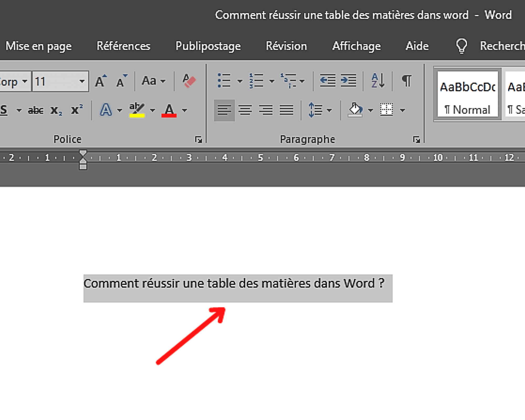
Task: Open the Révision ribbon tab
Action: tap(286, 46)
